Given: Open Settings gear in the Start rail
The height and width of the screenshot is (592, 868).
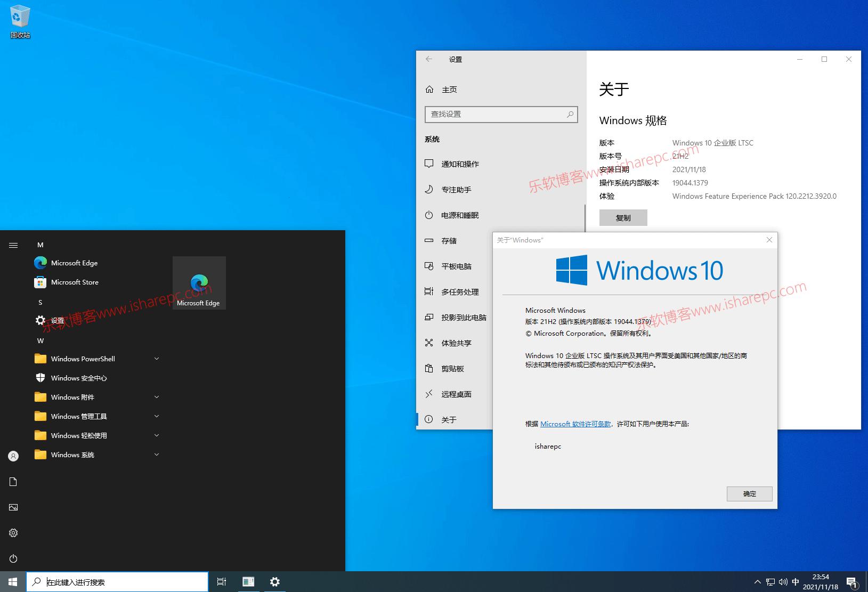Looking at the screenshot, I should tap(13, 533).
